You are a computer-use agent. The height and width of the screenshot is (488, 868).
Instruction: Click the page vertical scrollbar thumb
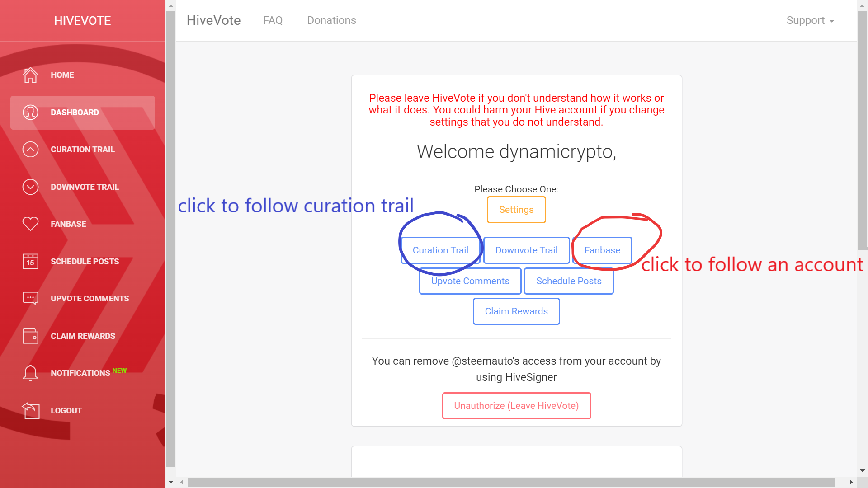click(x=862, y=130)
